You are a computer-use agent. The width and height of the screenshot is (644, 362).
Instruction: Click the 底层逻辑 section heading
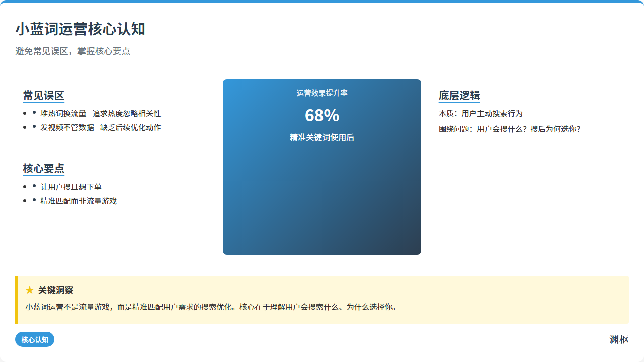point(459,96)
